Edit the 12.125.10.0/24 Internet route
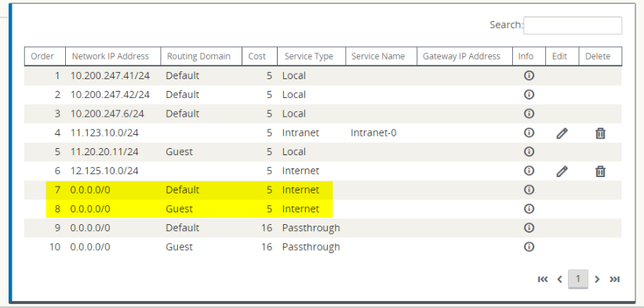This screenshot has height=308, width=644. click(562, 171)
